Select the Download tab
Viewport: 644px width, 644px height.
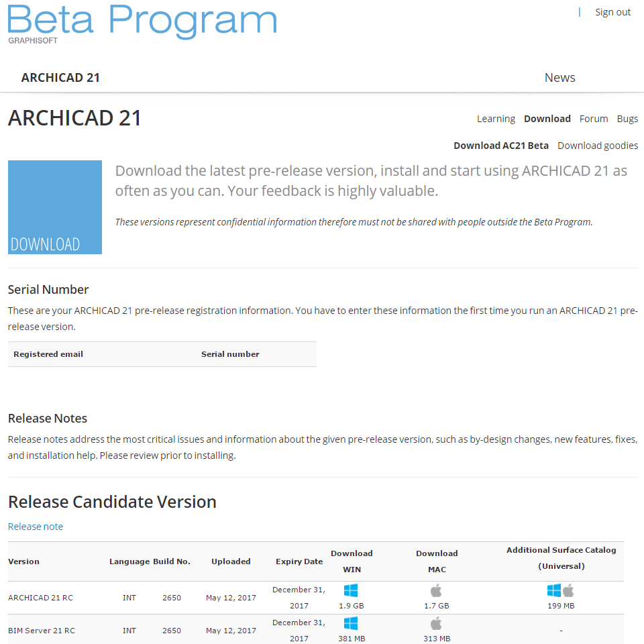tap(547, 119)
